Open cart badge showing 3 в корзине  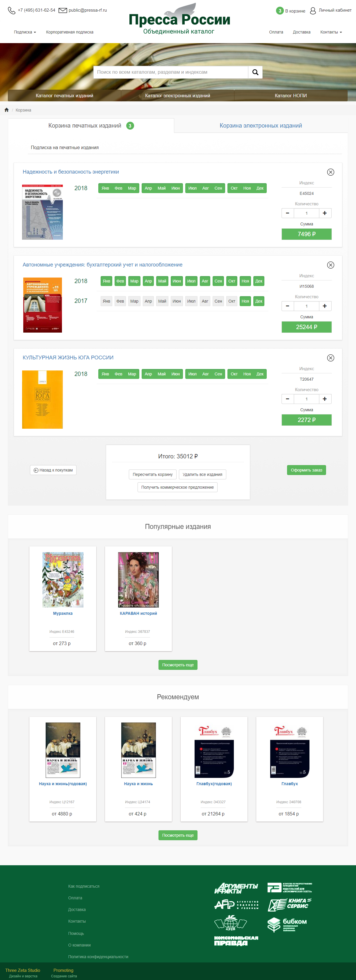[x=280, y=11]
